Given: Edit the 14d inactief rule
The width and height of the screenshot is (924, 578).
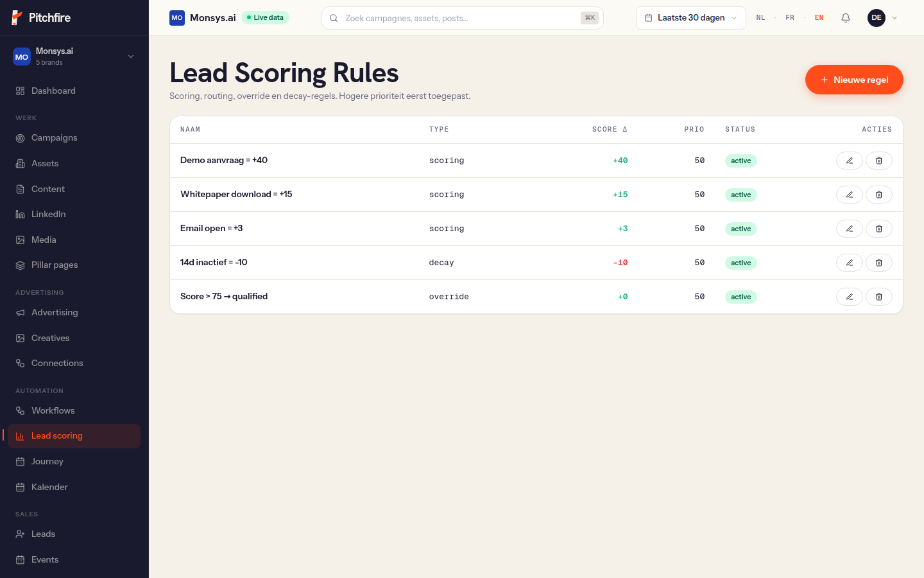Looking at the screenshot, I should (850, 263).
